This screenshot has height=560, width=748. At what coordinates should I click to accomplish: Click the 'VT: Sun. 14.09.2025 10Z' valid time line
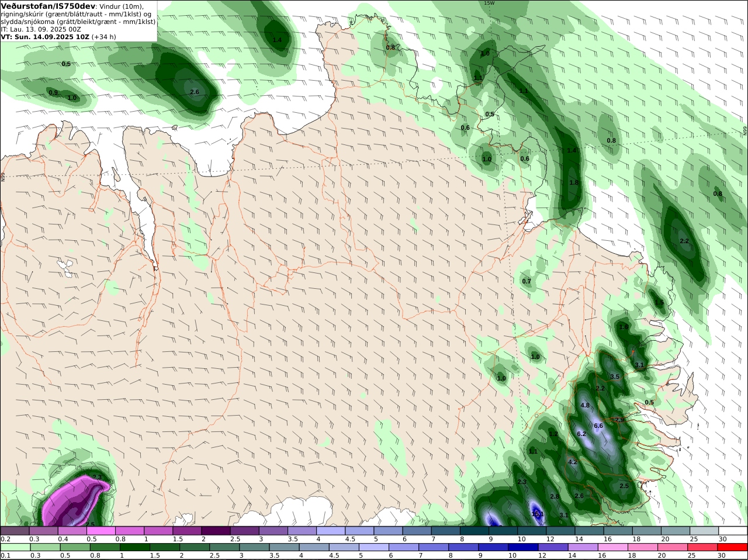(x=44, y=37)
